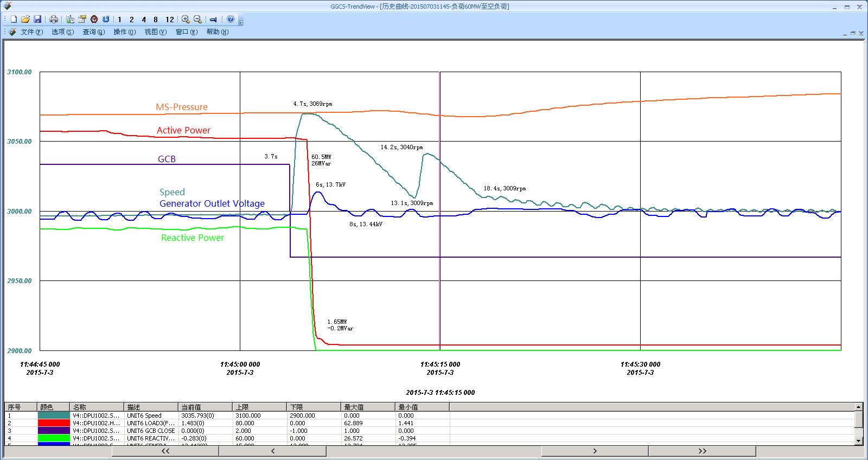Click the green point-group toolbar icon
This screenshot has height=460, width=868.
click(x=71, y=20)
